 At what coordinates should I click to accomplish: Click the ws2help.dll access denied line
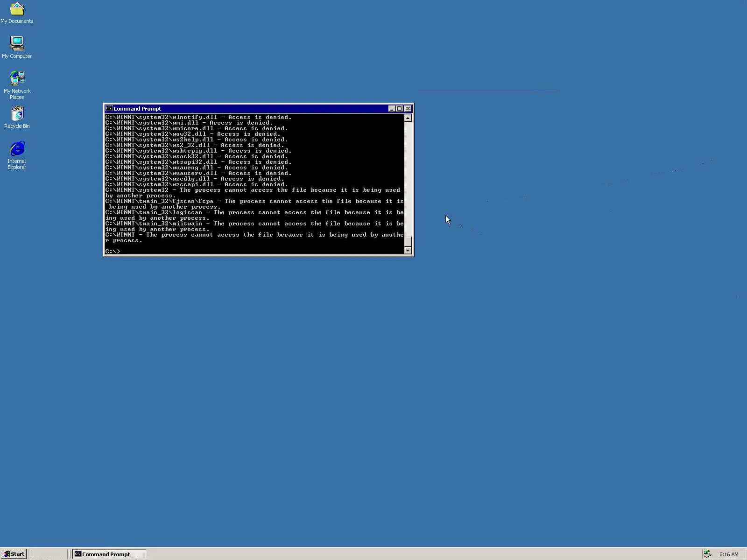tap(197, 140)
